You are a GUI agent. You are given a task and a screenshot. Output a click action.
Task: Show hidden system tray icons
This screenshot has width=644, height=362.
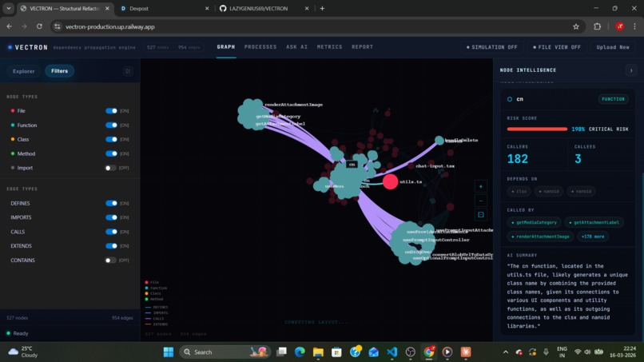(x=506, y=352)
